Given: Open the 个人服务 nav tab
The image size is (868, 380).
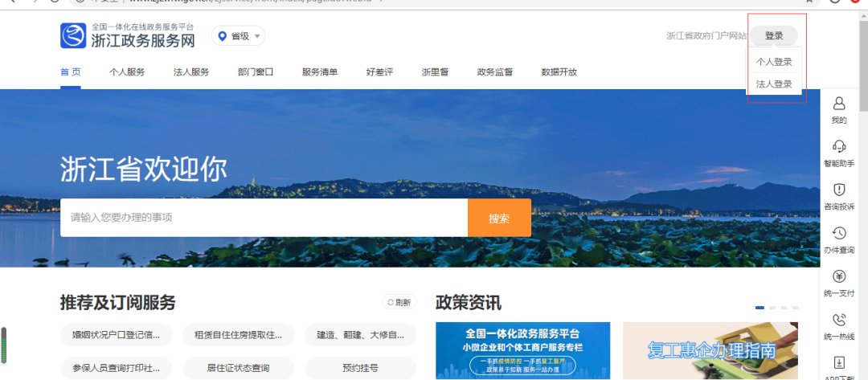Looking at the screenshot, I should click(127, 72).
